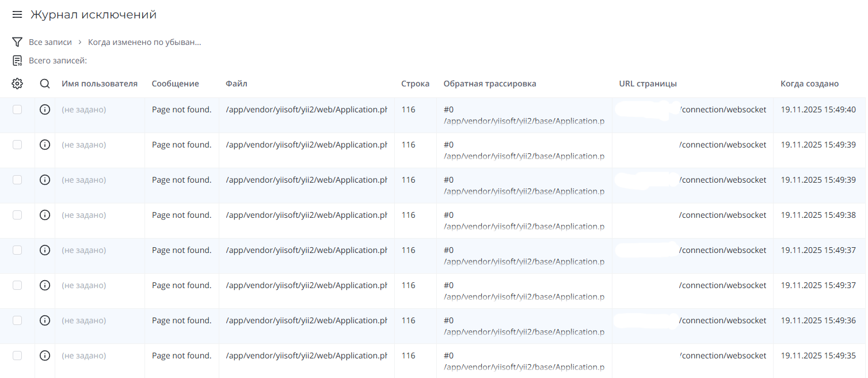Click the total records counter icon

click(x=17, y=61)
